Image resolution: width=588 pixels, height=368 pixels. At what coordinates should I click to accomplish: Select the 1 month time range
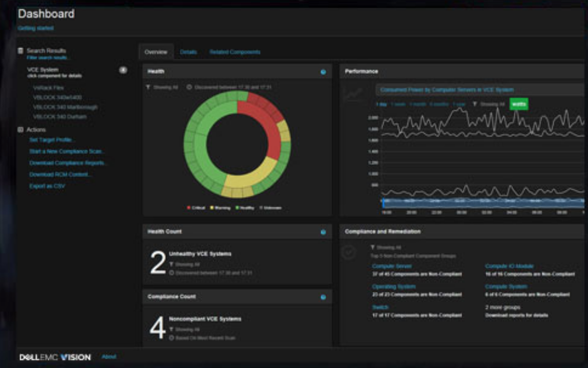coord(418,104)
